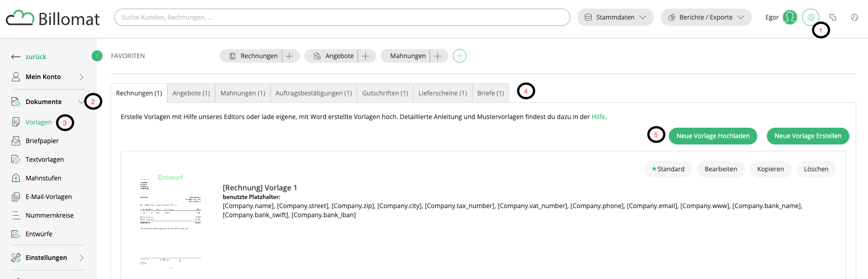Add a favorite with green circle plus

(x=460, y=56)
